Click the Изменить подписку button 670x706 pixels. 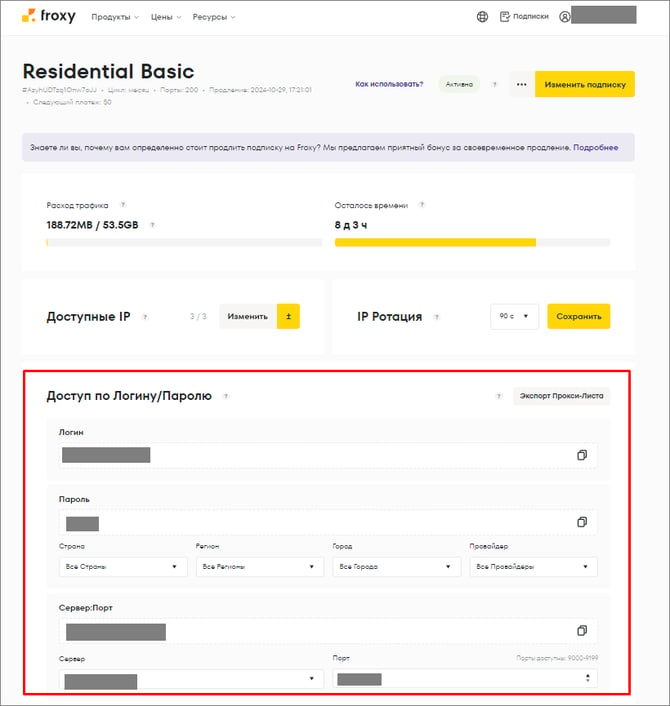(x=585, y=84)
